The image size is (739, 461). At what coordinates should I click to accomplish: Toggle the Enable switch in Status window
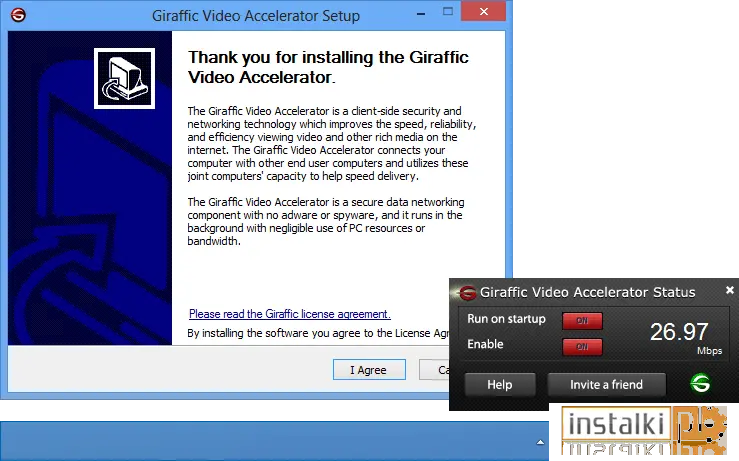[582, 347]
